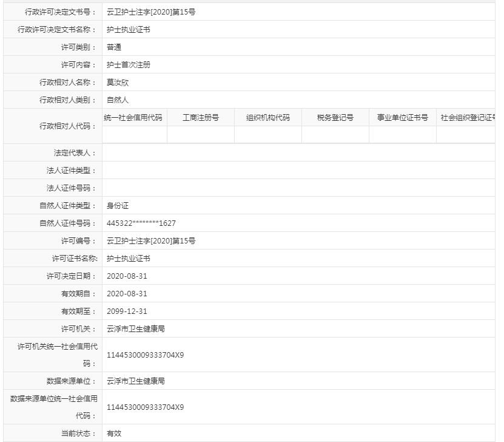Select the name 莫汝欣

coord(119,81)
